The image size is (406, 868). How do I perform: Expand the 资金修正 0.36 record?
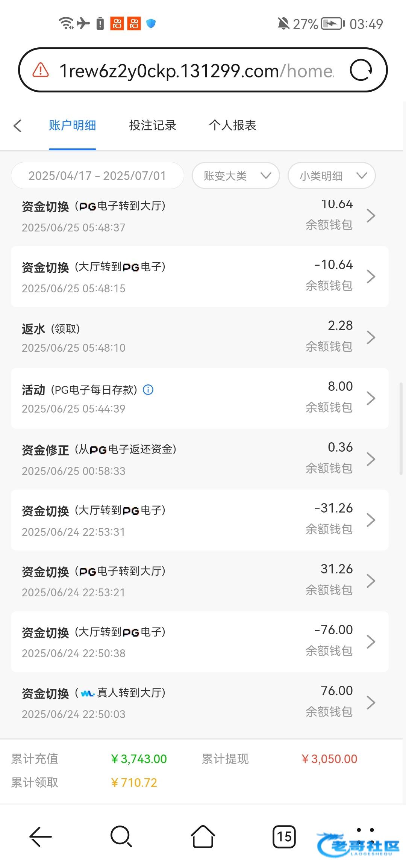(x=199, y=459)
